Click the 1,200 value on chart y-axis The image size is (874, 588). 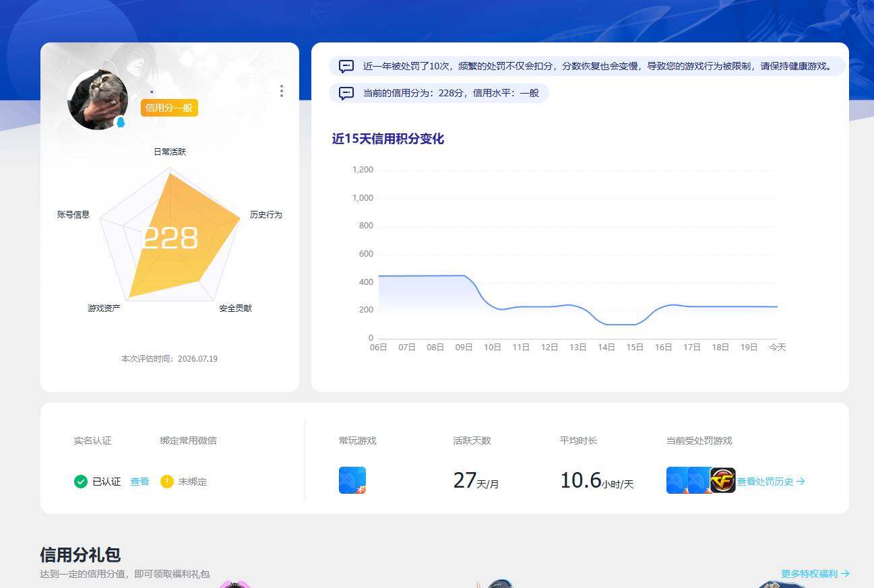[x=363, y=170]
